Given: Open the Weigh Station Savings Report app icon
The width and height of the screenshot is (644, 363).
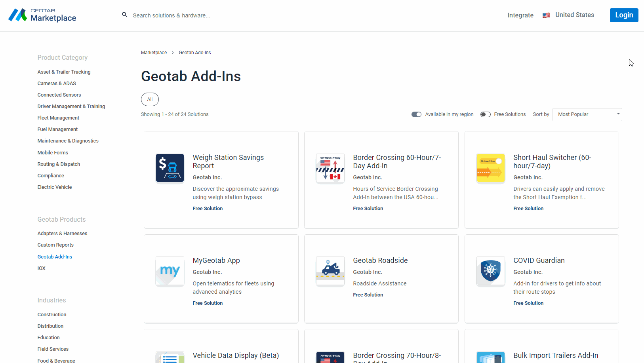Looking at the screenshot, I should [x=170, y=168].
